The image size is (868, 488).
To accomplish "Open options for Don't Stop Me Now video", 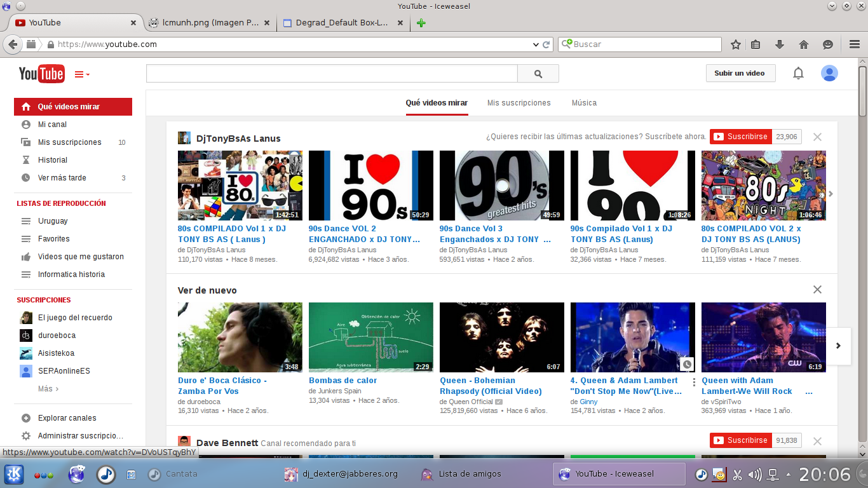I will pyautogui.click(x=694, y=383).
